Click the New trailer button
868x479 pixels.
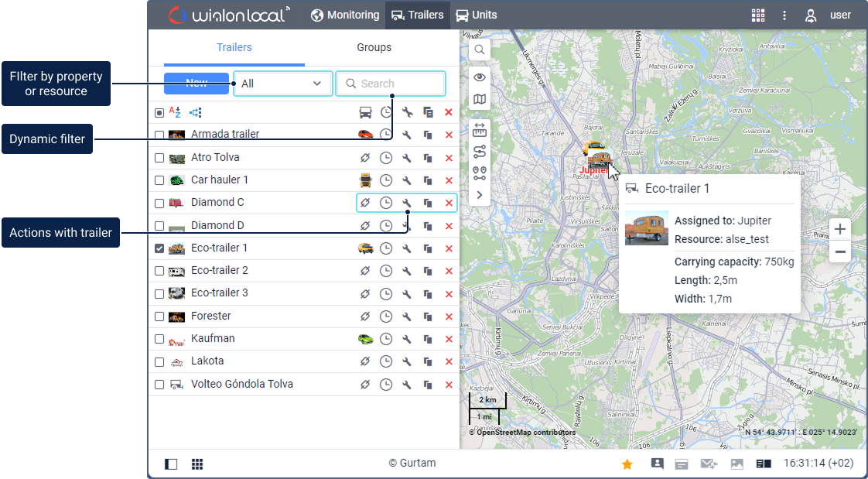[x=196, y=84]
